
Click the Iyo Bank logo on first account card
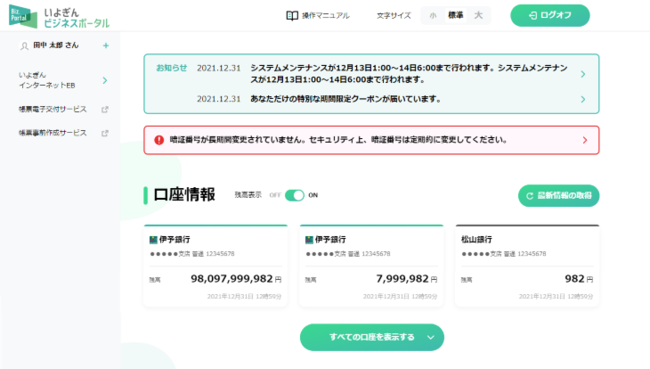pos(153,240)
